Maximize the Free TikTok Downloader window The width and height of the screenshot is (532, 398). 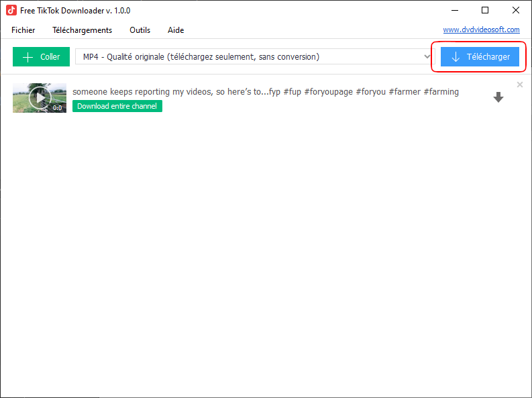tap(485, 11)
